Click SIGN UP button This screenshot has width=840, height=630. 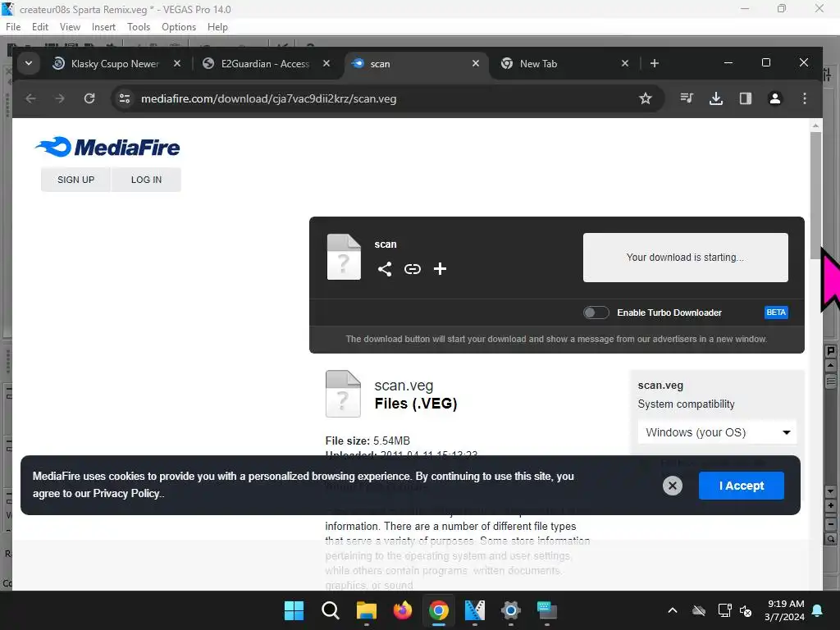coord(76,180)
